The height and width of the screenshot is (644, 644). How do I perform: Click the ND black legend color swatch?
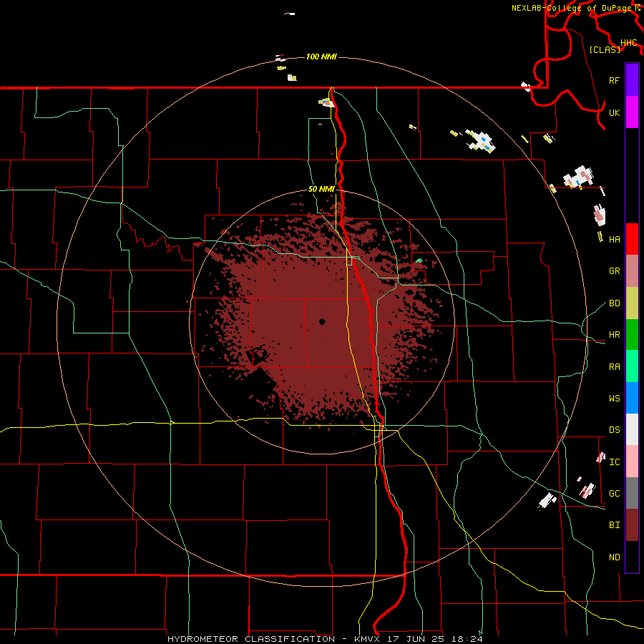pos(632,557)
